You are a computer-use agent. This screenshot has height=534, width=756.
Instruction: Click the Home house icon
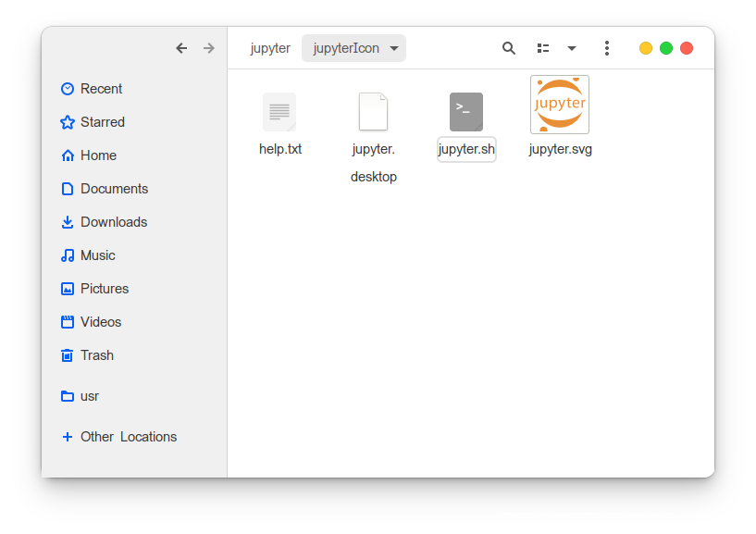(x=68, y=155)
